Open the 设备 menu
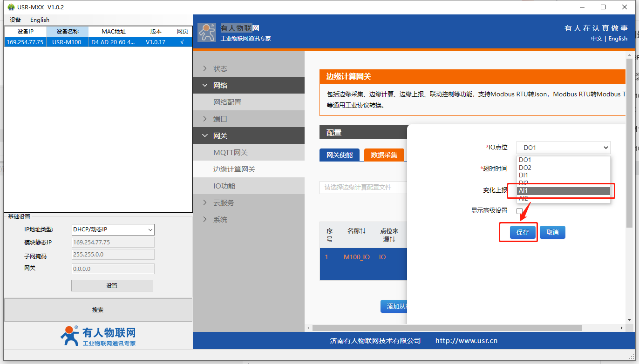Screen dimensions: 639x364 15,20
